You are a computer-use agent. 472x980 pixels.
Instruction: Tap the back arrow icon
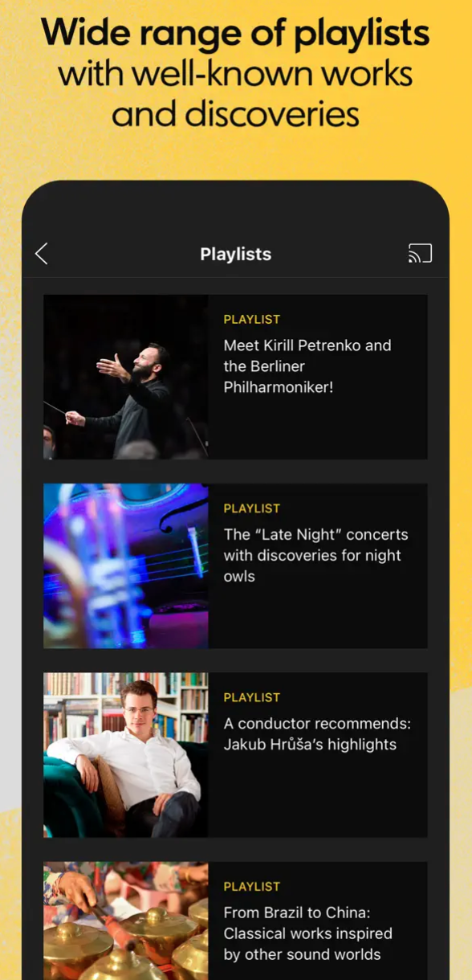click(x=42, y=254)
